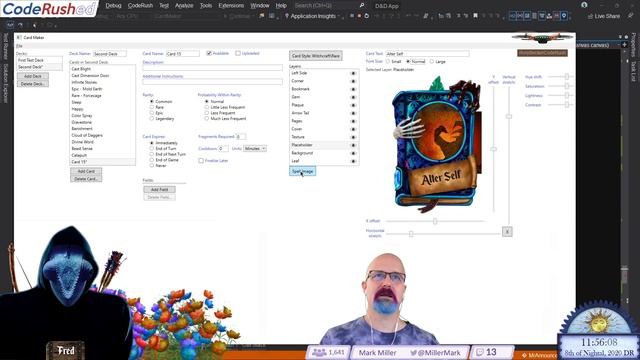
Task: Select the First Test Deck entry
Action: point(40,60)
